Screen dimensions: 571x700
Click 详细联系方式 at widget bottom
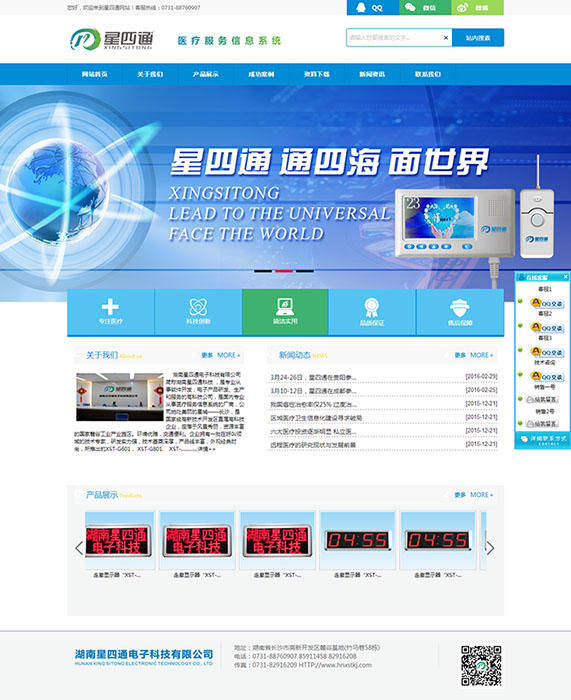pos(543,440)
